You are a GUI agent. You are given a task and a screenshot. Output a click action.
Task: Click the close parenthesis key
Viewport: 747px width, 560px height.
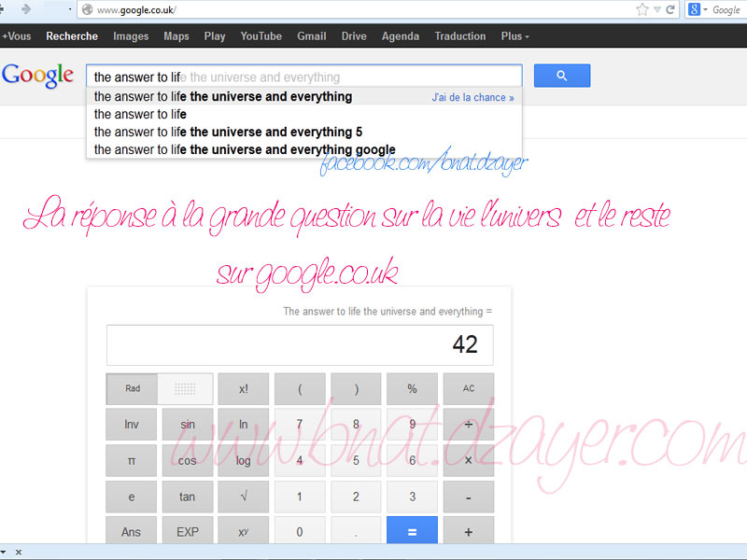356,388
